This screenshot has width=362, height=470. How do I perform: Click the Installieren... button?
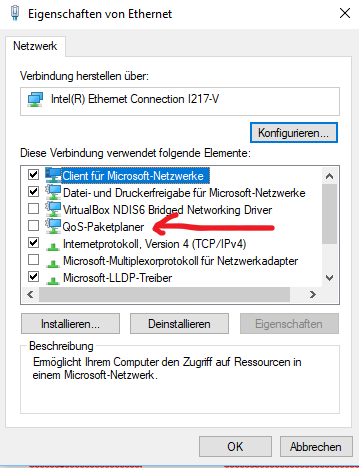[x=70, y=324]
